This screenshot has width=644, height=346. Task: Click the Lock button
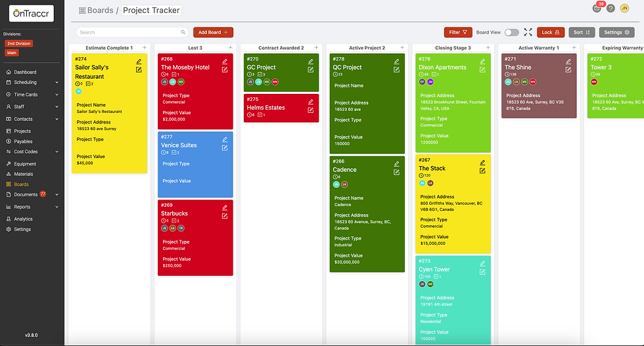pyautogui.click(x=551, y=32)
